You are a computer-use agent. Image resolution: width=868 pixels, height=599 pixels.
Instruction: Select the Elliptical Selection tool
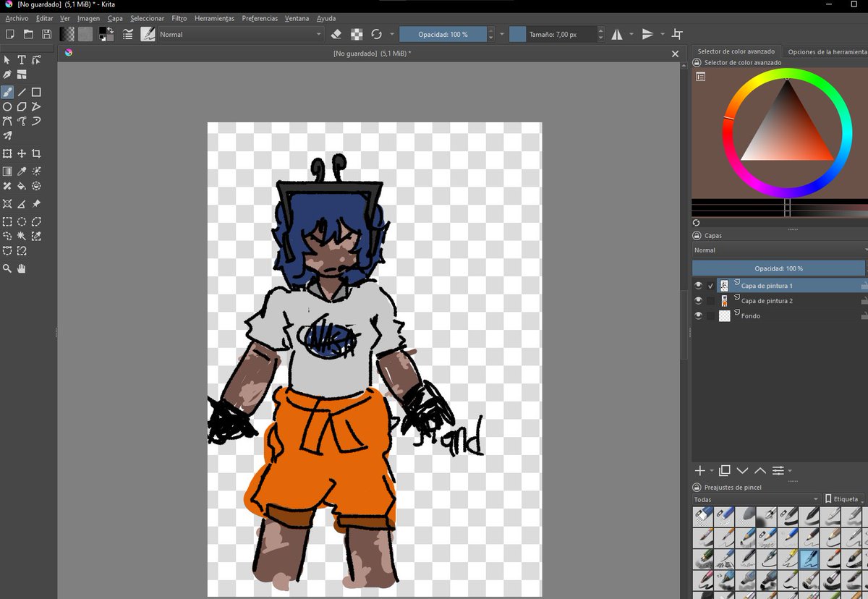22,221
